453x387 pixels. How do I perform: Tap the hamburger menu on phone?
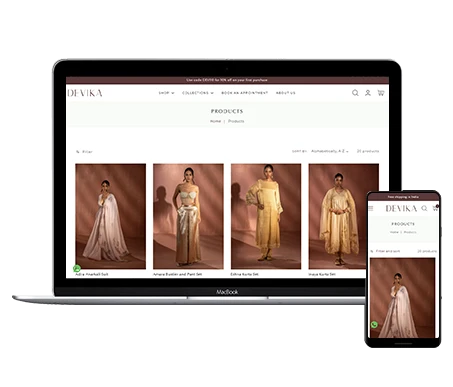point(371,208)
